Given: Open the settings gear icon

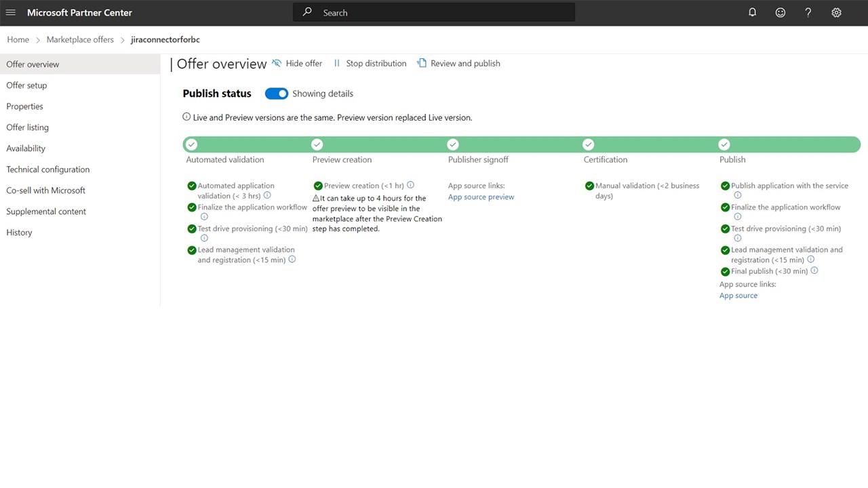Looking at the screenshot, I should pos(837,13).
